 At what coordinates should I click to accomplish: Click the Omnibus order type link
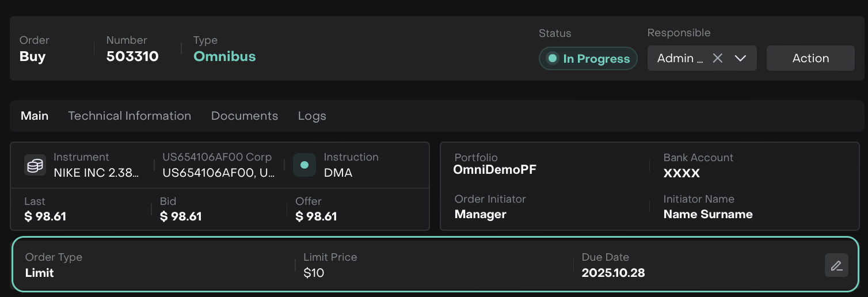pyautogui.click(x=224, y=56)
